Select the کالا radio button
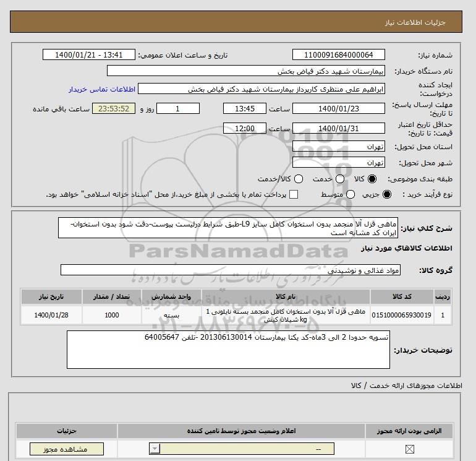 pyautogui.click(x=372, y=179)
